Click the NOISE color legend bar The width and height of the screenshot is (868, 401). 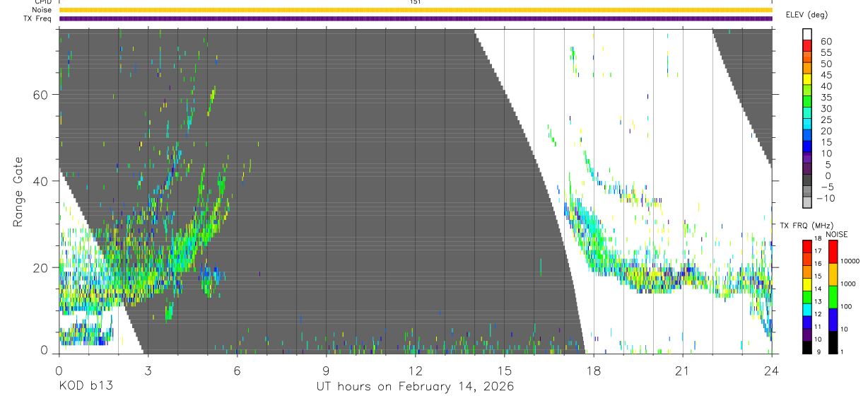(x=833, y=296)
